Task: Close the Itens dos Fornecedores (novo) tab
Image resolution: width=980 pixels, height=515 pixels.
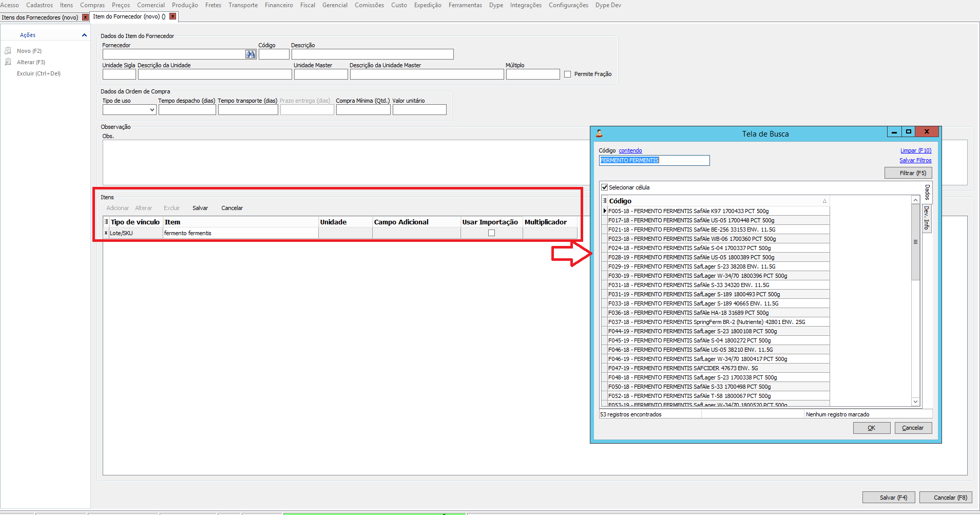Action: [86, 17]
